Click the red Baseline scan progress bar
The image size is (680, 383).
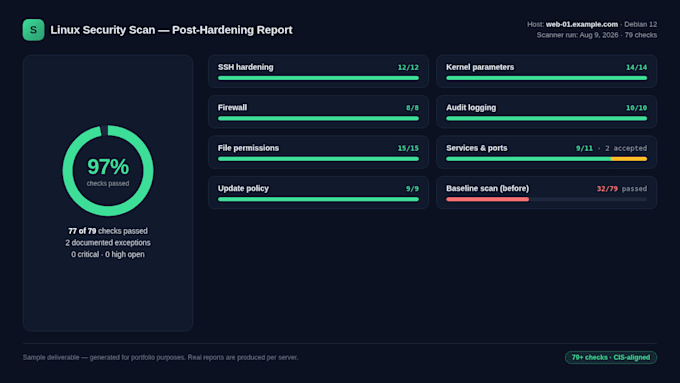(x=487, y=200)
